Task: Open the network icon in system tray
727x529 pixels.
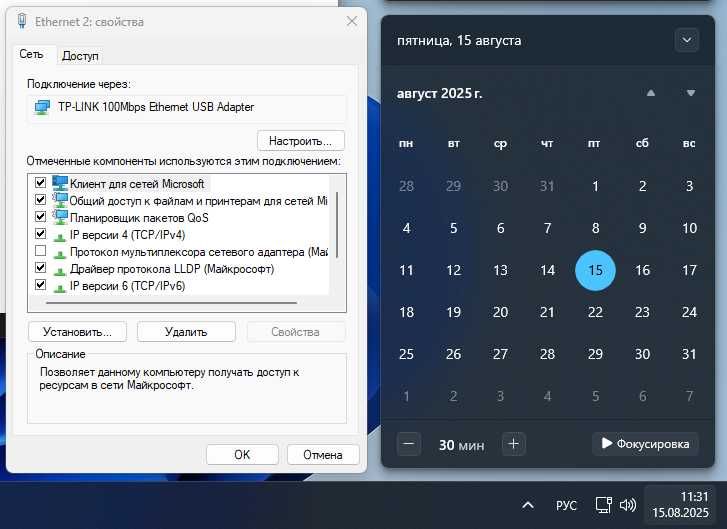Action: pyautogui.click(x=603, y=505)
